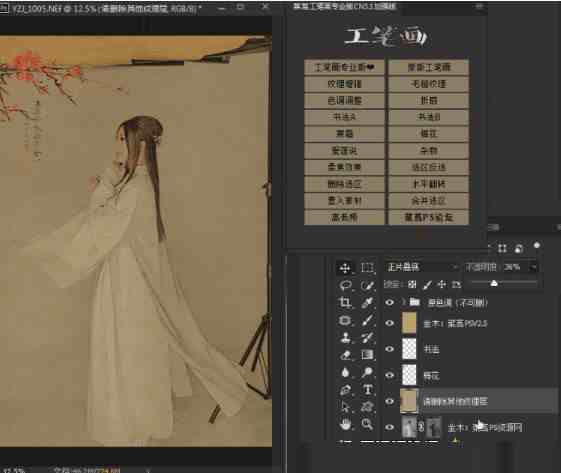Select the 梅花 layer thumbnail
Image resolution: width=561 pixels, height=473 pixels.
pyautogui.click(x=409, y=375)
